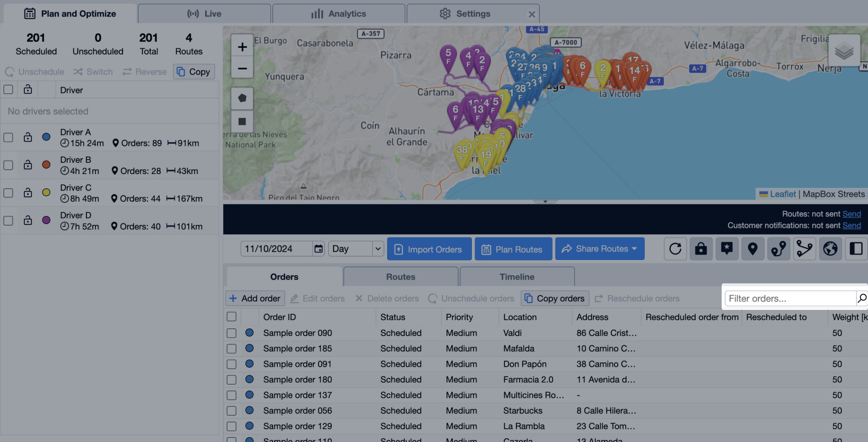Open the map layers switcher
868x442 pixels.
844,51
